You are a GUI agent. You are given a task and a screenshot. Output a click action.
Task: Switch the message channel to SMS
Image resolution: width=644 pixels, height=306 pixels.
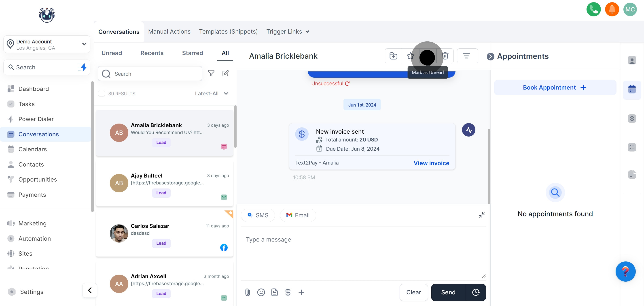[x=258, y=215]
